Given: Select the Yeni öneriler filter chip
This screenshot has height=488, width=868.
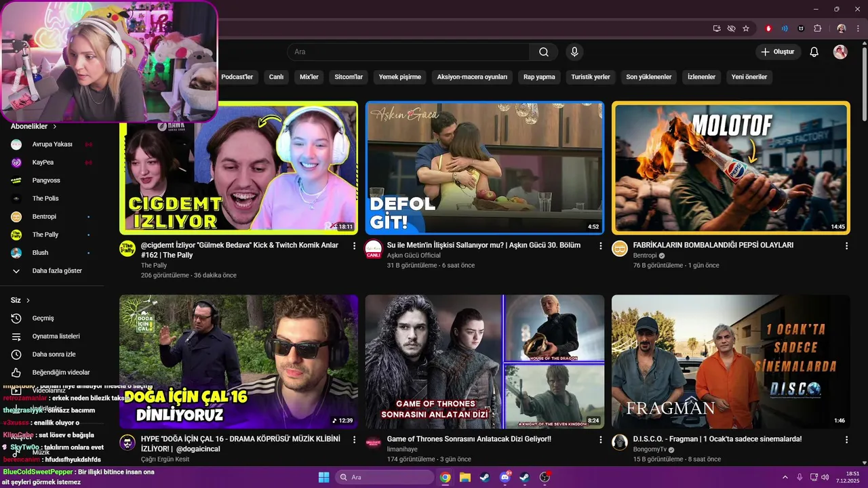Looking at the screenshot, I should click(749, 77).
